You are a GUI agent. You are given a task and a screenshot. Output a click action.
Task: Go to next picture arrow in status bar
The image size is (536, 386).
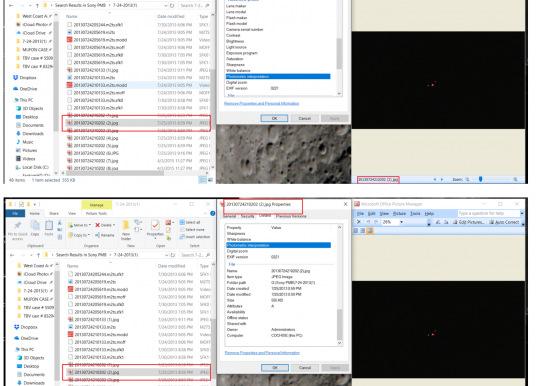coord(442,179)
